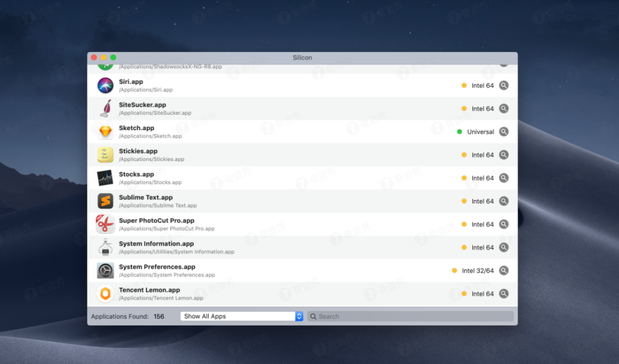Click the Sublime Text app icon
619x364 pixels.
pos(105,201)
